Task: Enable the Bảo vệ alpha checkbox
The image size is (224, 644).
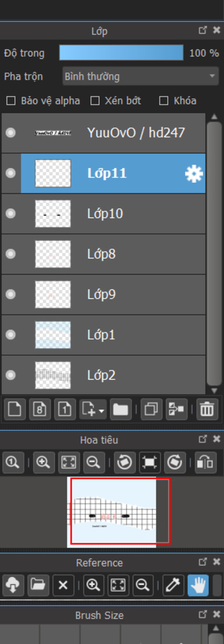Action: [x=11, y=101]
